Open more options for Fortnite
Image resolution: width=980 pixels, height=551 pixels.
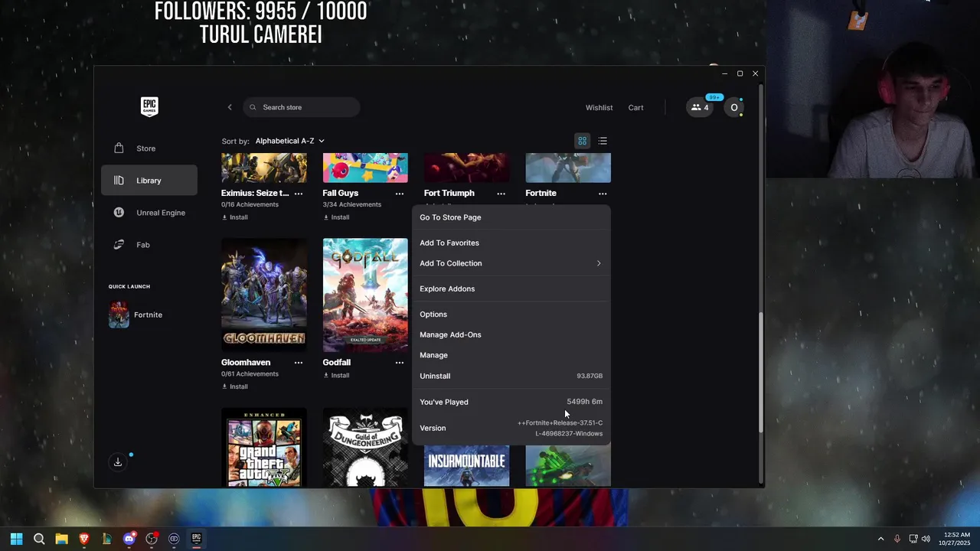click(603, 194)
